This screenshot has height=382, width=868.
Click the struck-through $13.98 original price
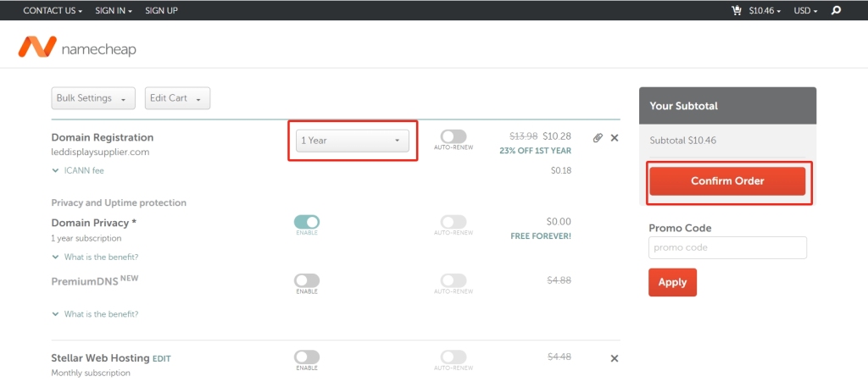pos(524,136)
